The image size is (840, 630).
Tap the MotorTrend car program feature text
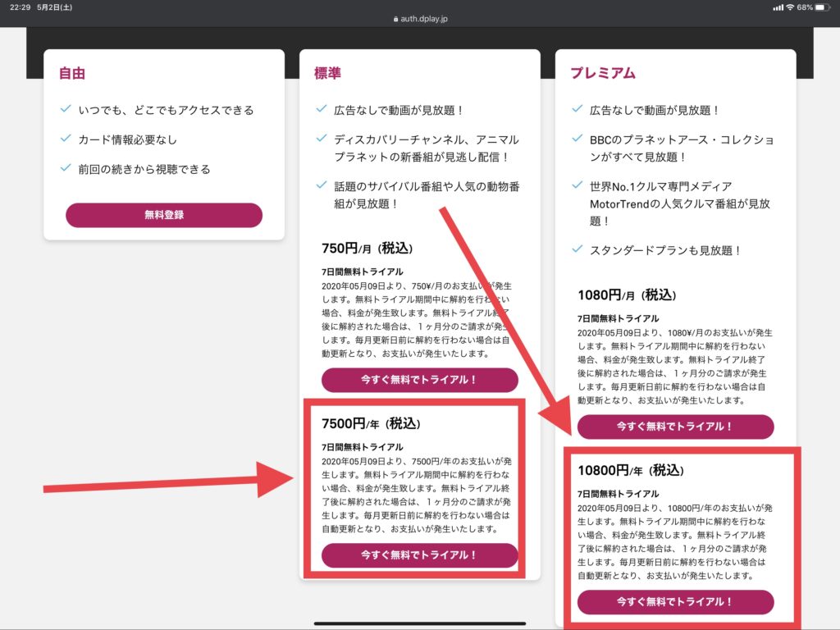coord(680,203)
